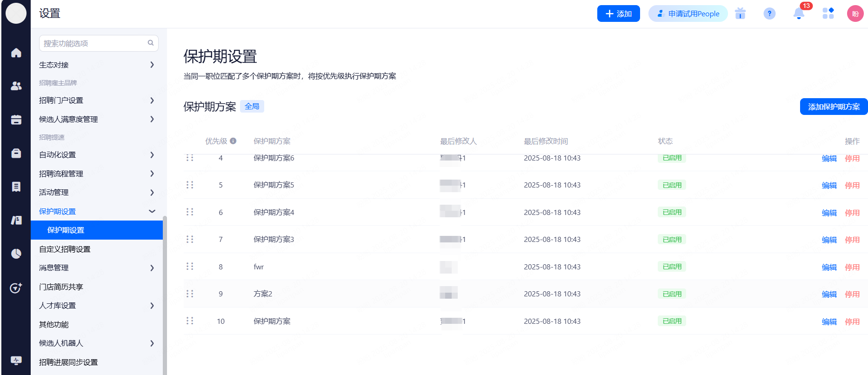Open the candidates people icon in sidebar
This screenshot has height=375, width=868.
pos(16,86)
